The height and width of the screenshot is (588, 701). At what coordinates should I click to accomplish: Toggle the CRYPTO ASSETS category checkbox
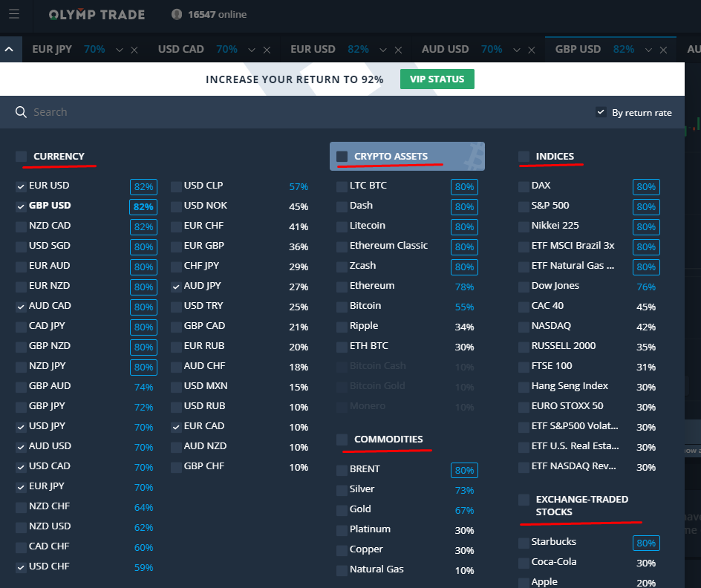coord(342,157)
